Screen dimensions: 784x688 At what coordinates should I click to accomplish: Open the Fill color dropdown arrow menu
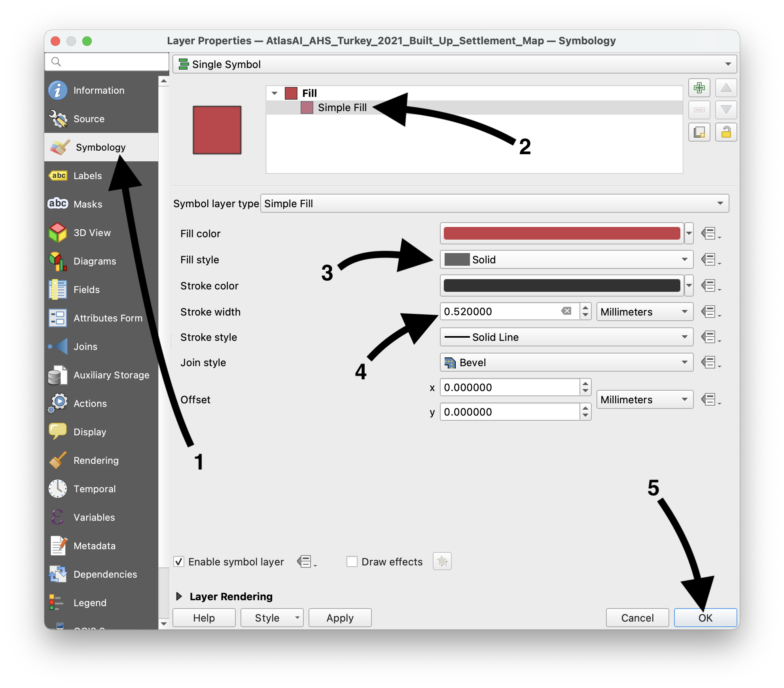coord(689,233)
